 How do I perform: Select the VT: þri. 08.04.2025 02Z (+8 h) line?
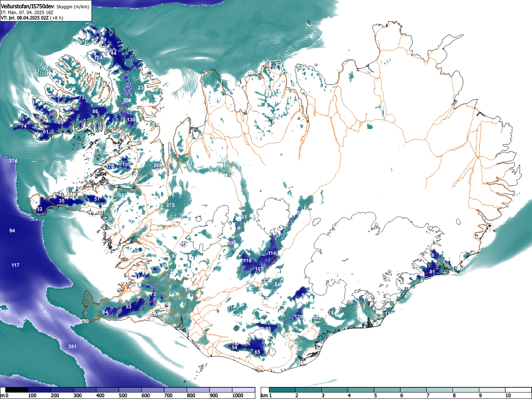[32, 18]
